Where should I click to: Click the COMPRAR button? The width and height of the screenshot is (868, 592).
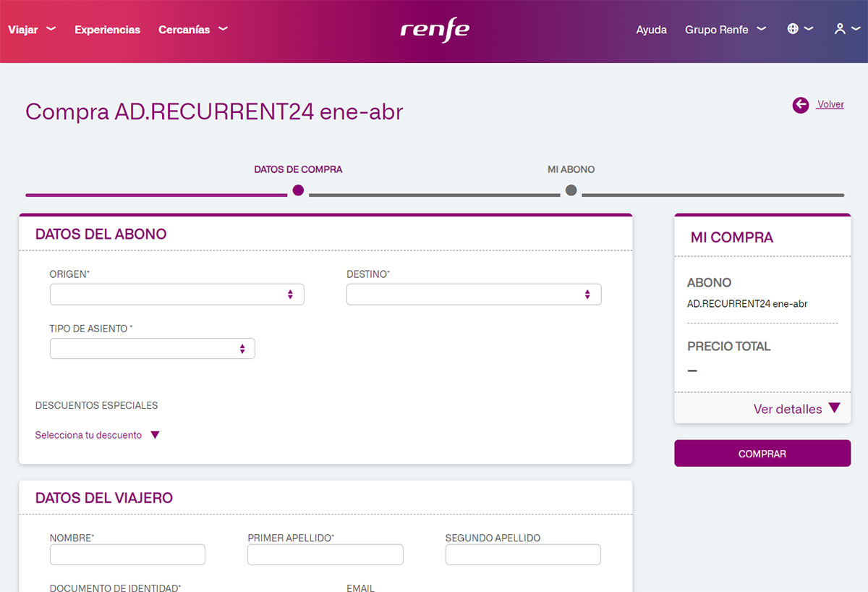click(x=762, y=453)
